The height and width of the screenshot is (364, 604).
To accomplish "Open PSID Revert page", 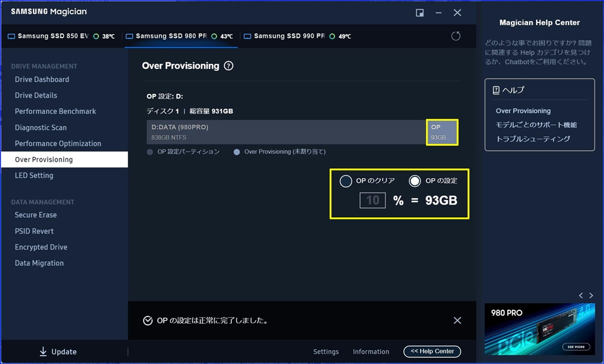I will 34,231.
